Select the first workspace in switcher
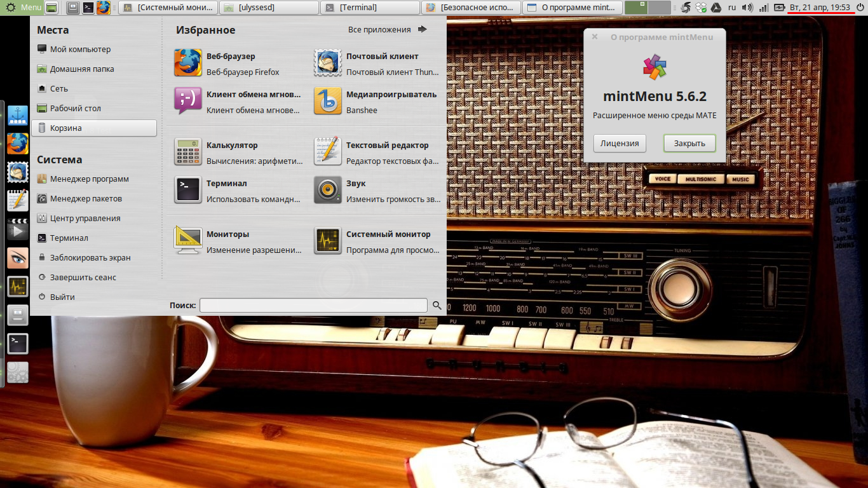Viewport: 868px width, 488px height. [x=636, y=8]
